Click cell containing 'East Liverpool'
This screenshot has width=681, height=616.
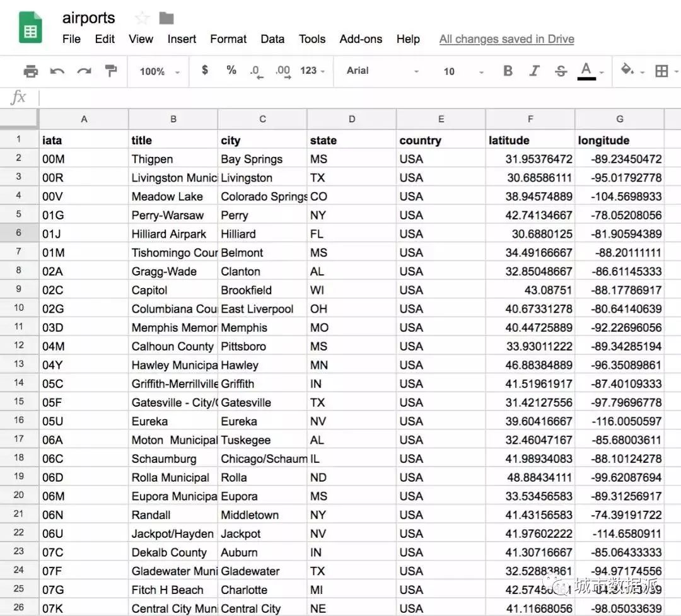tap(262, 309)
